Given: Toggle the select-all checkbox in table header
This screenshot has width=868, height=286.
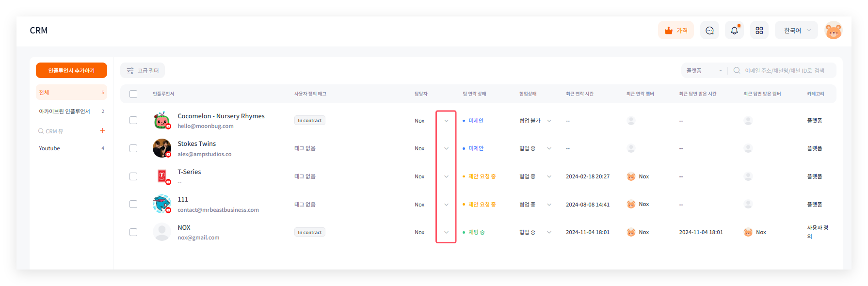Looking at the screenshot, I should [x=133, y=94].
